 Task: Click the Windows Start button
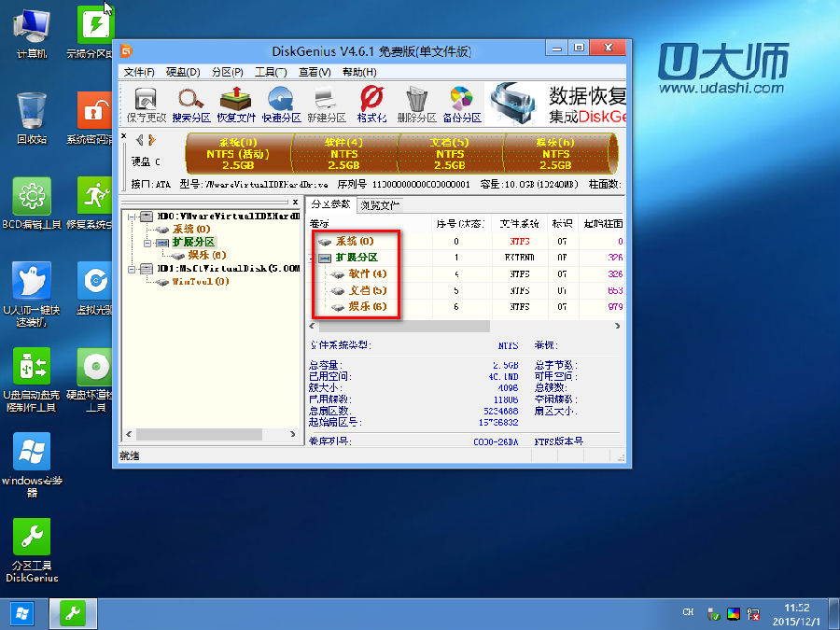pyautogui.click(x=21, y=613)
